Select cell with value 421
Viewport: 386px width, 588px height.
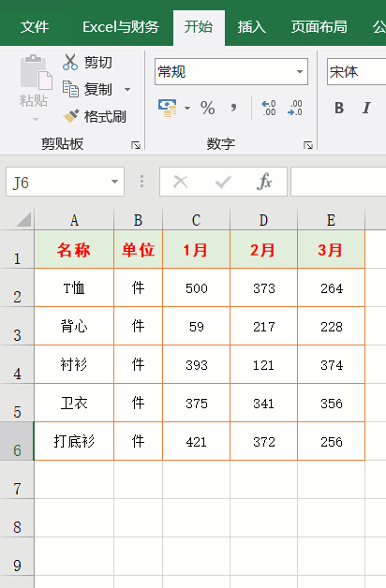coord(196,441)
